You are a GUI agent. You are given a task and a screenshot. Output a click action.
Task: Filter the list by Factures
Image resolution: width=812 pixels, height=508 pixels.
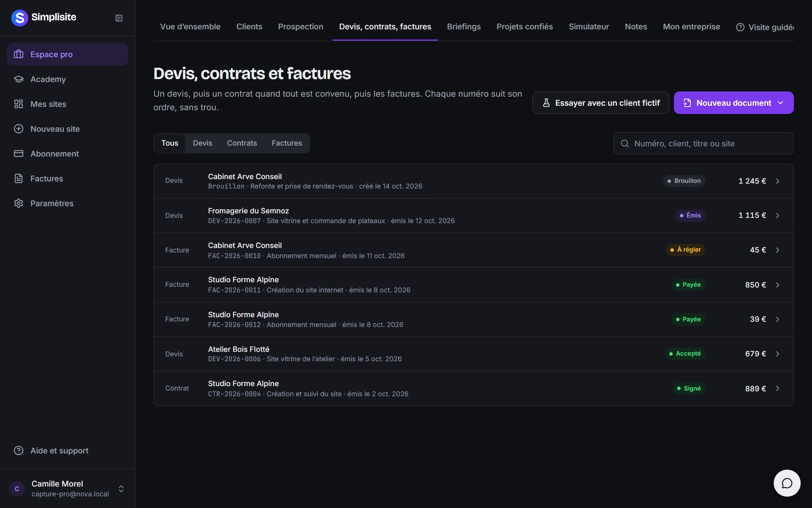pos(287,143)
